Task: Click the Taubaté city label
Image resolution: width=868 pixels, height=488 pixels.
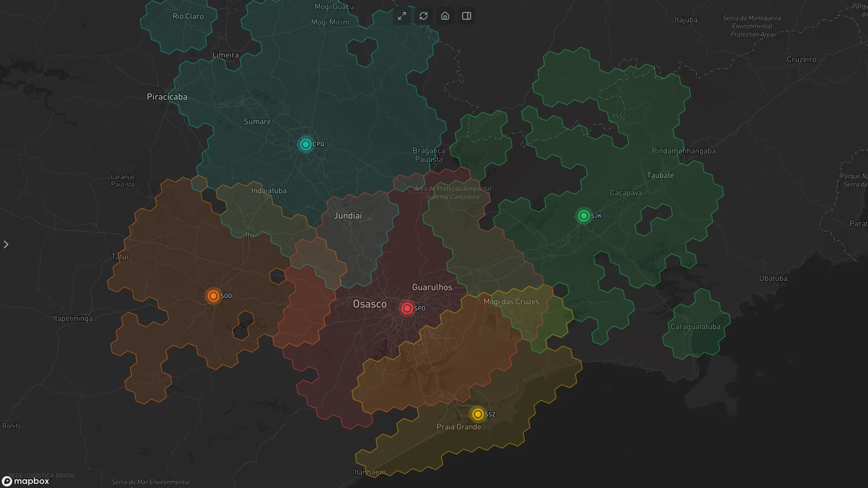Action: [660, 175]
